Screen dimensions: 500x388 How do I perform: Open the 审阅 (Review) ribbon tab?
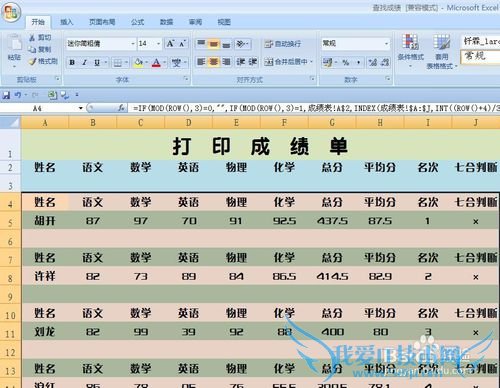pyautogui.click(x=195, y=22)
